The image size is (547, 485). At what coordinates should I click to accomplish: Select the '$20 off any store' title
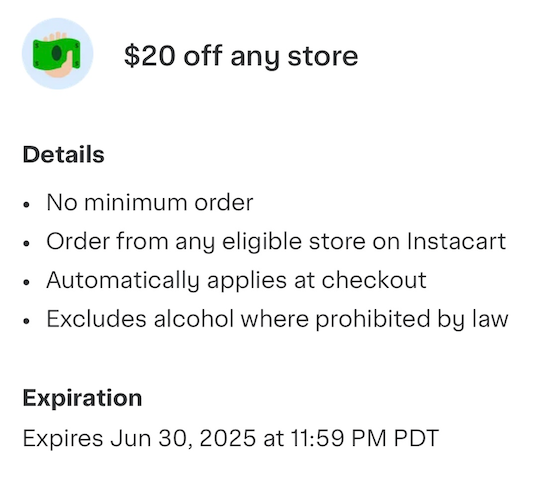pos(241,57)
